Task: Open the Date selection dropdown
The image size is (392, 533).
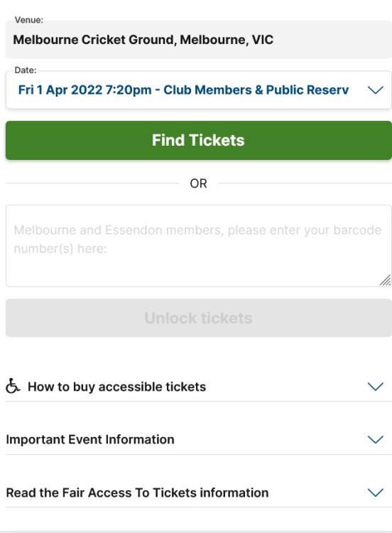Action: coord(199,90)
